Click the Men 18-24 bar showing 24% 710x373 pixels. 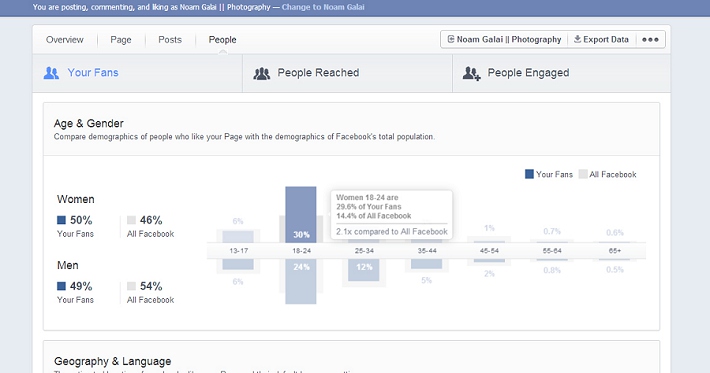pos(301,281)
